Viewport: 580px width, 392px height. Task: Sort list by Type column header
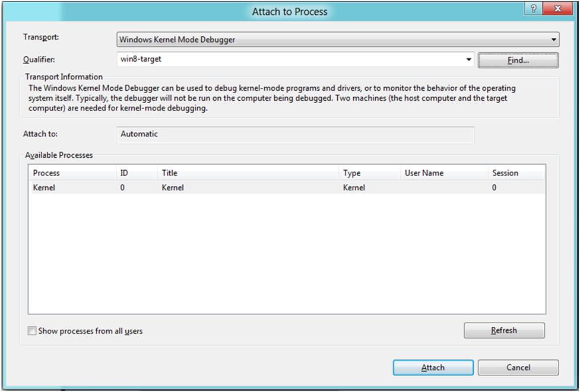[x=368, y=173]
